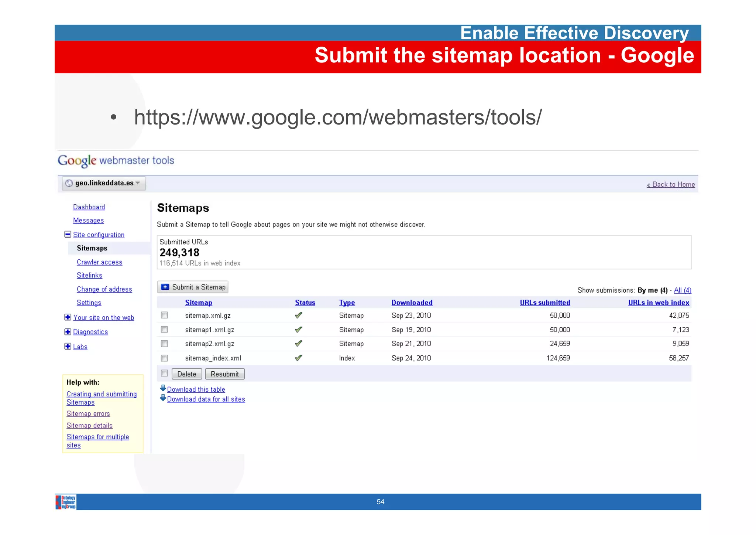Click the plus icon on Submit a Sitemap button
This screenshot has height=535, width=756.
point(165,287)
